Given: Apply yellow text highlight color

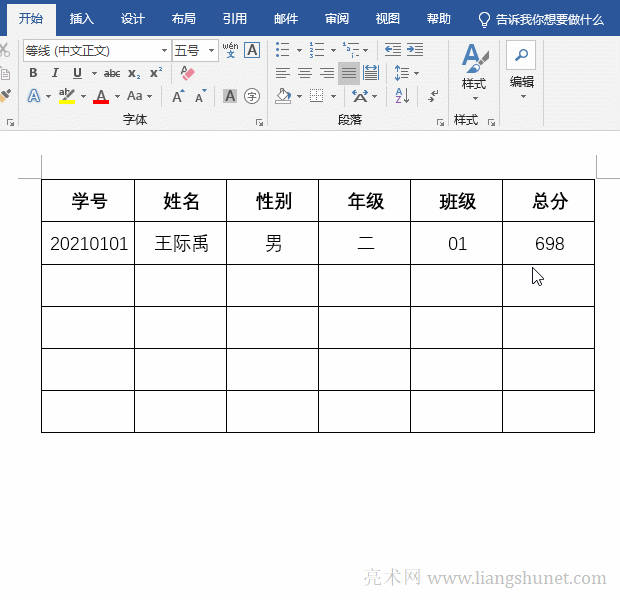Looking at the screenshot, I should pyautogui.click(x=66, y=96).
